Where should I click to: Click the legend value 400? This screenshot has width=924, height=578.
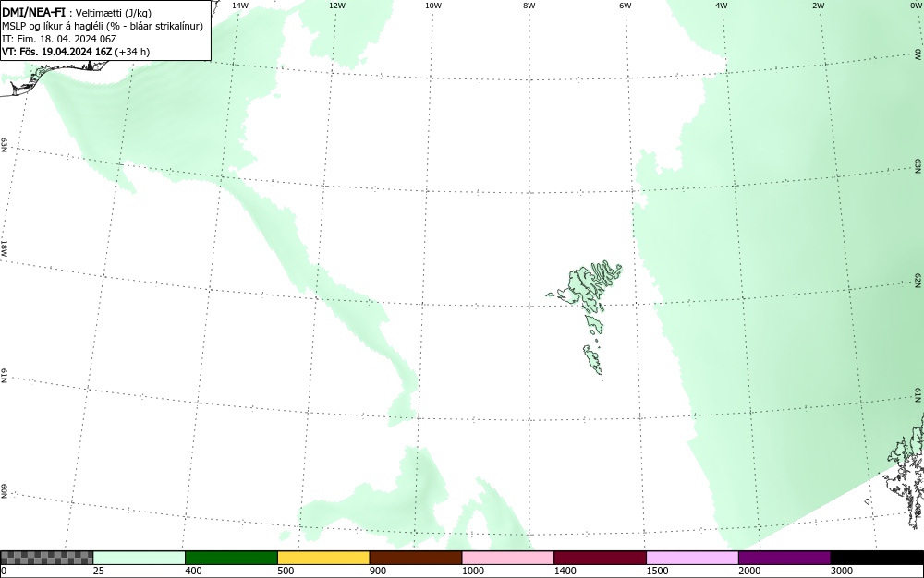[x=193, y=571]
